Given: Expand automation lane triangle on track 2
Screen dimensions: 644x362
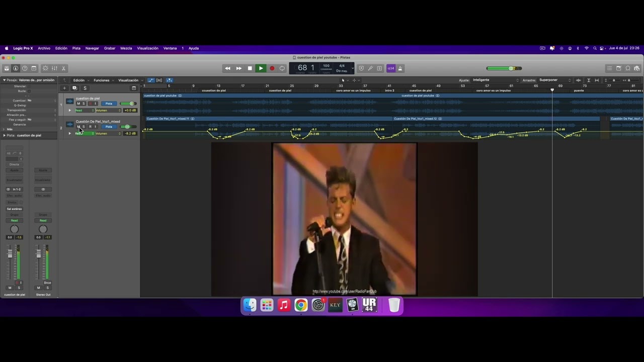Looking at the screenshot, I should [70, 133].
